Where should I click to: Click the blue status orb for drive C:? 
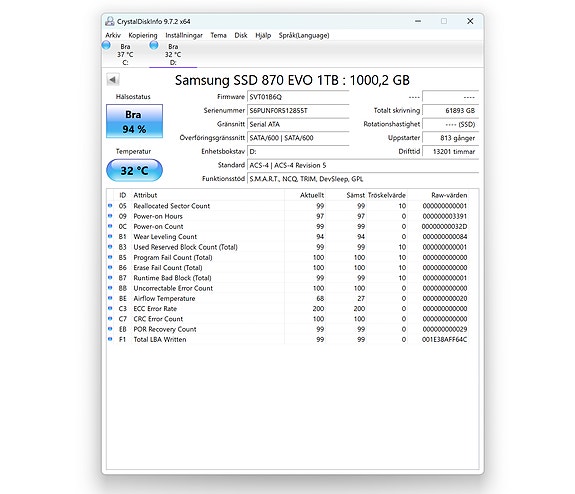[106, 45]
